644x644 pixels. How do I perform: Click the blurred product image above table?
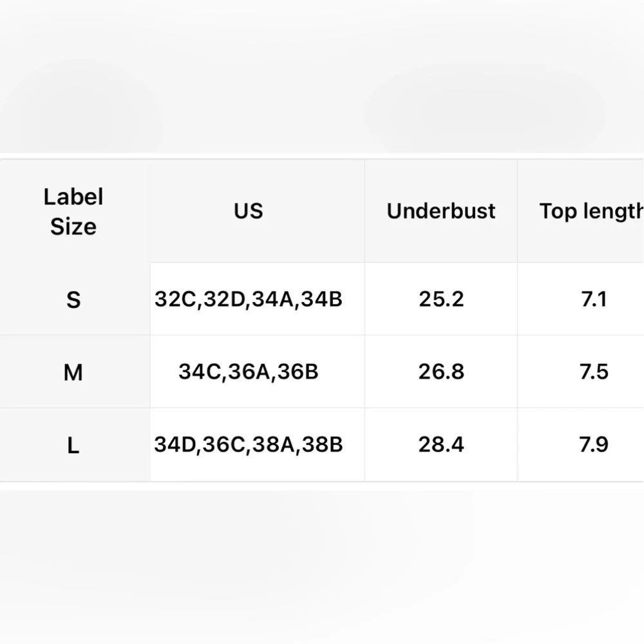(322, 77)
